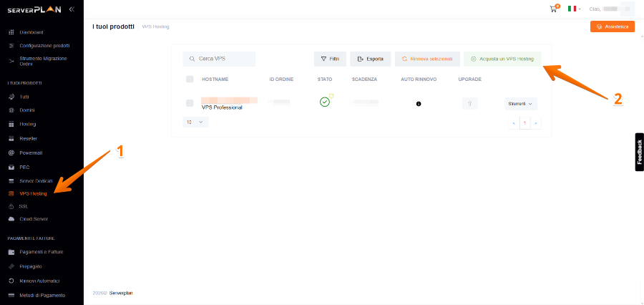Image resolution: width=644 pixels, height=305 pixels.
Task: Open Dashboard from sidebar
Action: coord(31,32)
